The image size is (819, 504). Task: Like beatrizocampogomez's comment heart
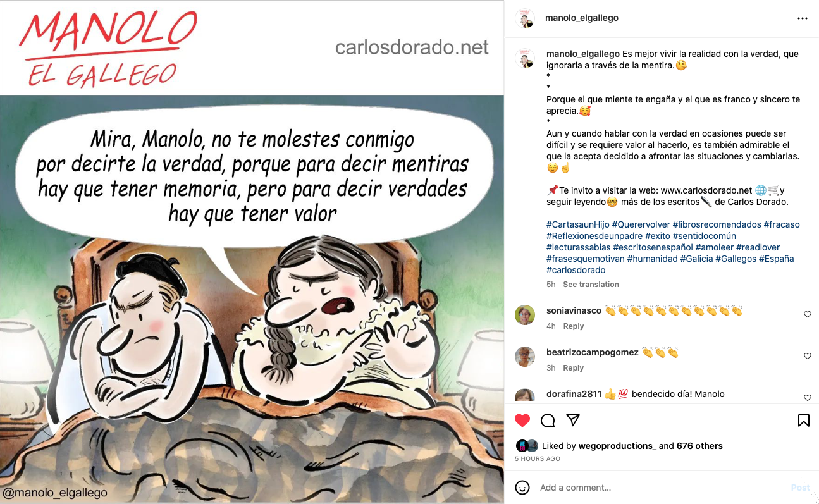click(808, 356)
